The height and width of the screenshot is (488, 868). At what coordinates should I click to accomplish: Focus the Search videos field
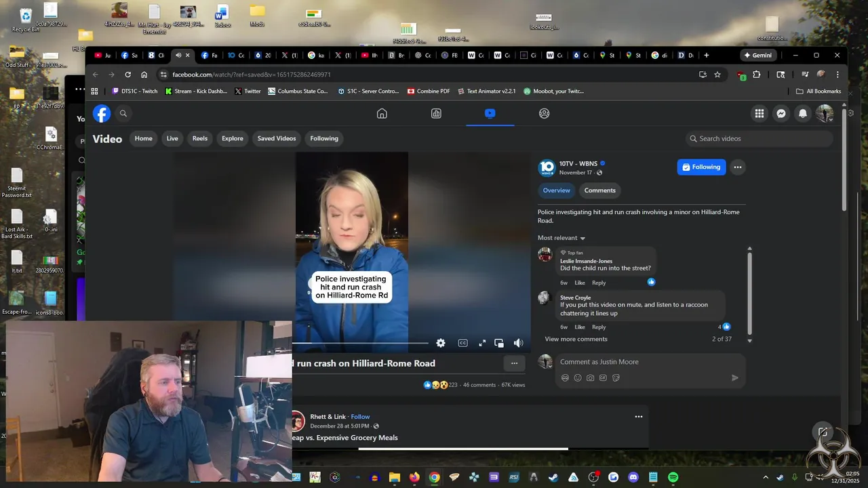[x=759, y=138]
